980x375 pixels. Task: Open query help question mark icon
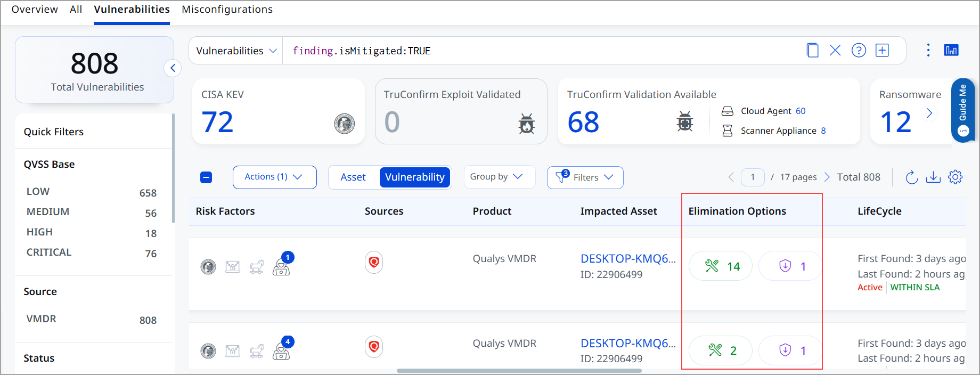859,51
